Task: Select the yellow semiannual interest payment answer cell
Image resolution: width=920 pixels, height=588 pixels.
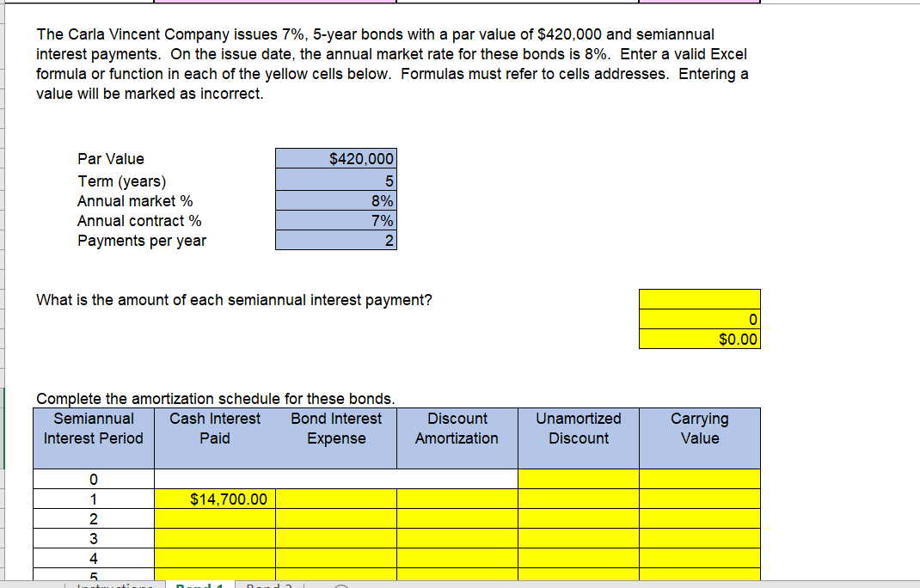Action: click(700, 299)
